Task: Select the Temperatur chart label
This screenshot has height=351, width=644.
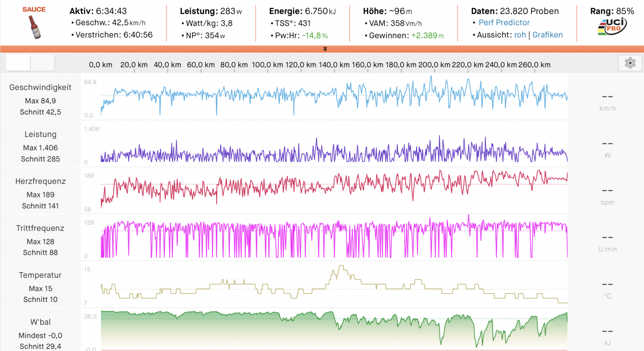Action: tap(40, 275)
